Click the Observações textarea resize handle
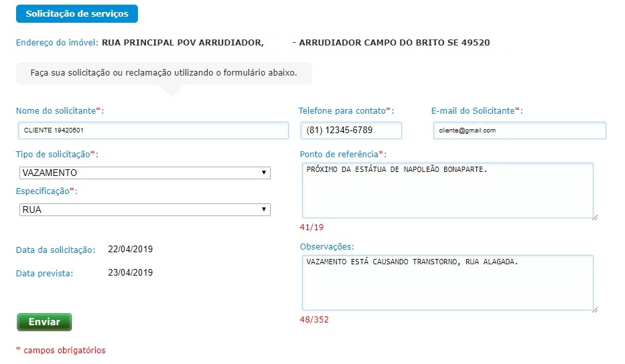Screen dimensions: 625x364 tap(594, 308)
